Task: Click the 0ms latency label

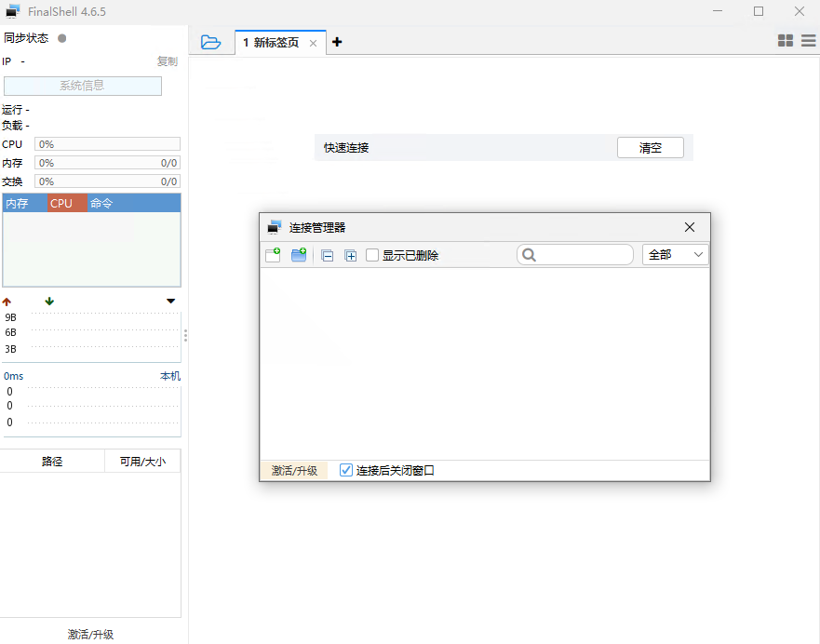Action: (14, 376)
